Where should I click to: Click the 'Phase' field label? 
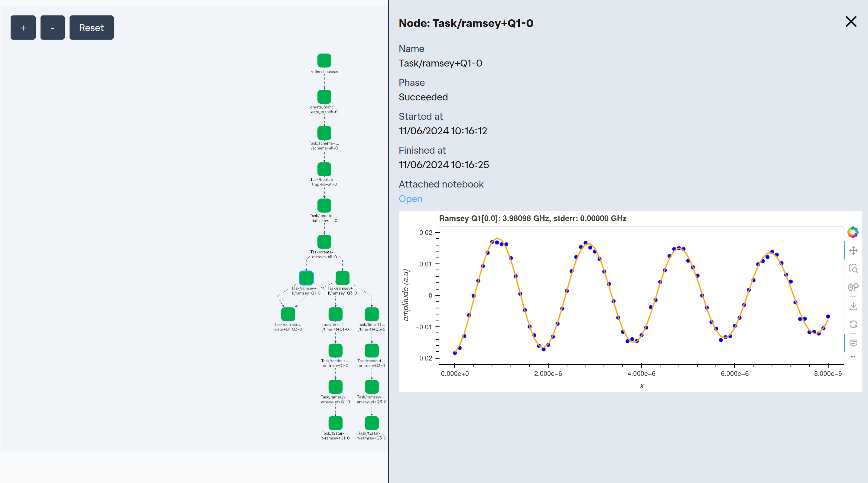pyautogui.click(x=411, y=83)
